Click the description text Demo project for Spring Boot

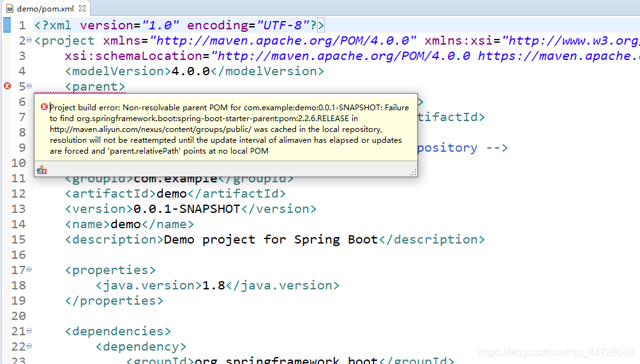pos(271,240)
